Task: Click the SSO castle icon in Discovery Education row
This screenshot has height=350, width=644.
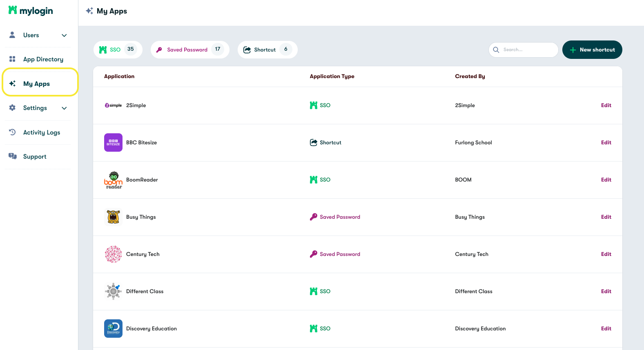Action: pyautogui.click(x=314, y=328)
